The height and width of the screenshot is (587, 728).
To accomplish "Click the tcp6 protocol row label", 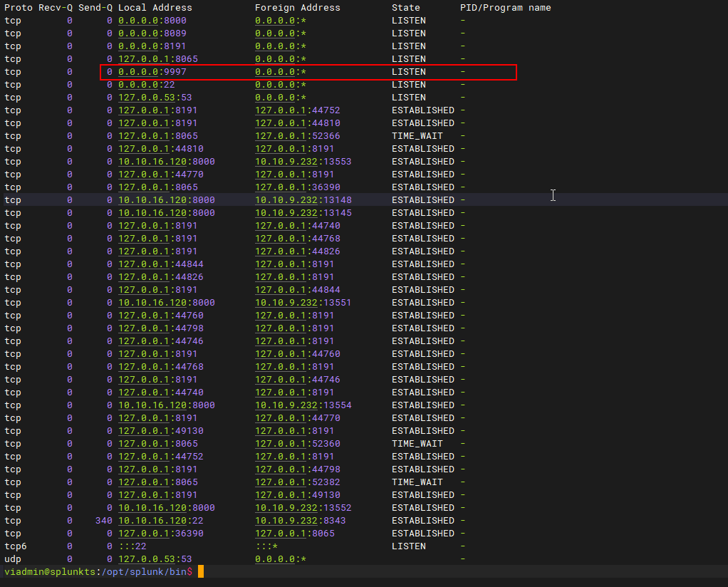I will (x=13, y=546).
